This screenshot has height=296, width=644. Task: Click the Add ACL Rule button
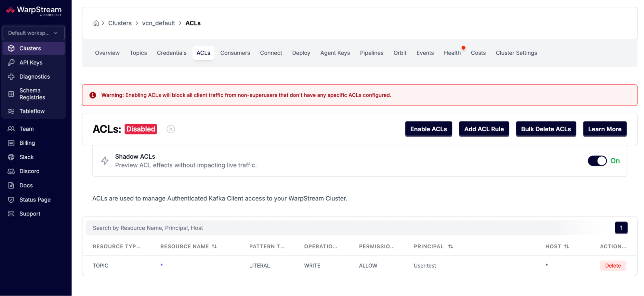pos(484,129)
